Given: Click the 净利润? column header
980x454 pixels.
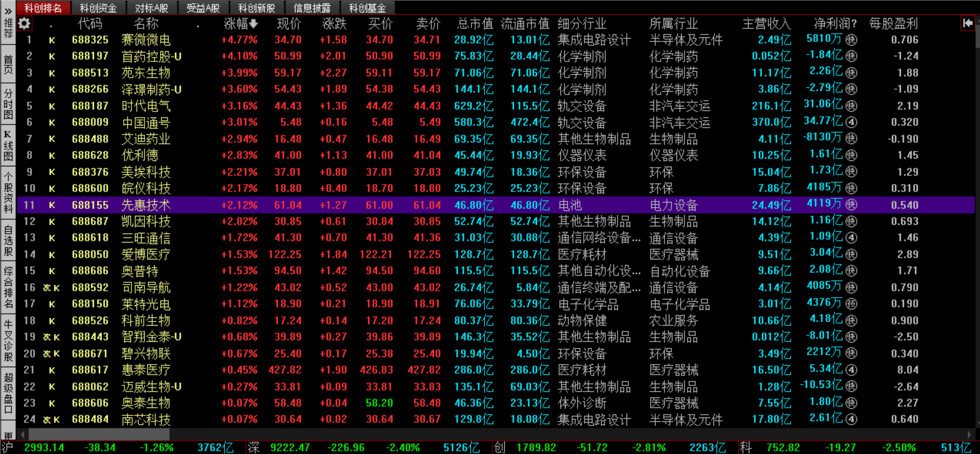Looking at the screenshot, I should [835, 24].
